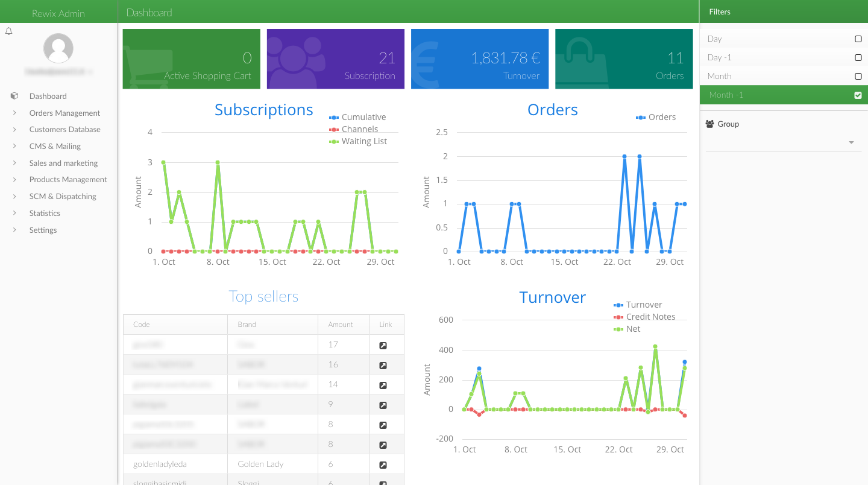Sort top sellers by Brand column
The image size is (868, 485).
click(273, 325)
